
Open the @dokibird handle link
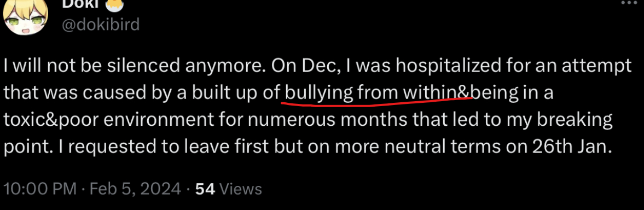tap(101, 25)
